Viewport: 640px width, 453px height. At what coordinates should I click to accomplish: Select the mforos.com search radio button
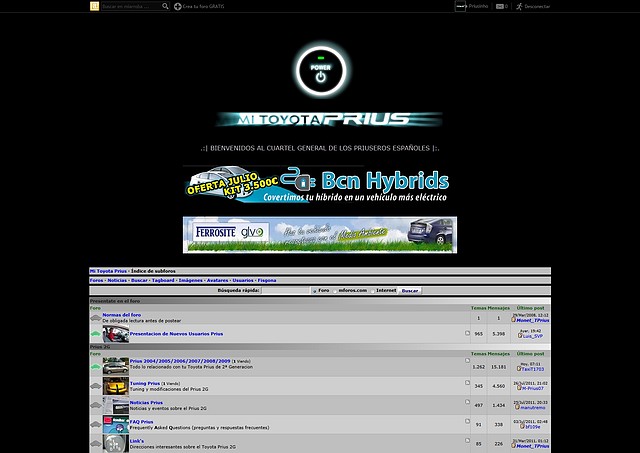(335, 291)
